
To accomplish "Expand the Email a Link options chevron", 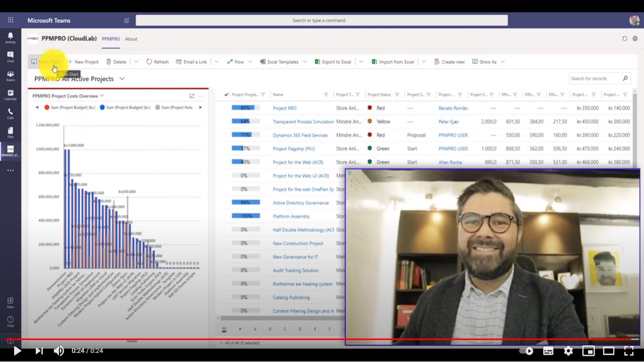I will click(x=216, y=62).
